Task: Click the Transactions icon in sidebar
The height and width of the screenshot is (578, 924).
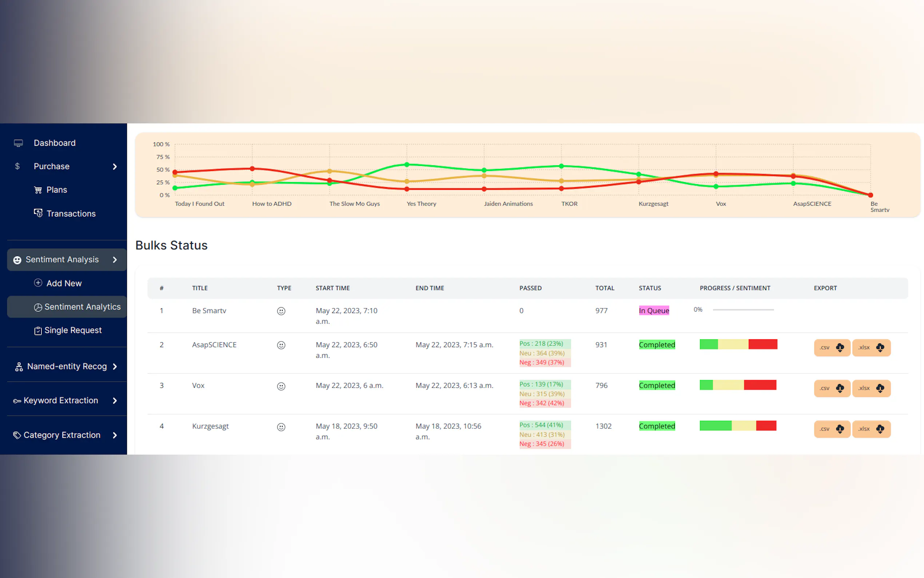Action: pos(38,213)
